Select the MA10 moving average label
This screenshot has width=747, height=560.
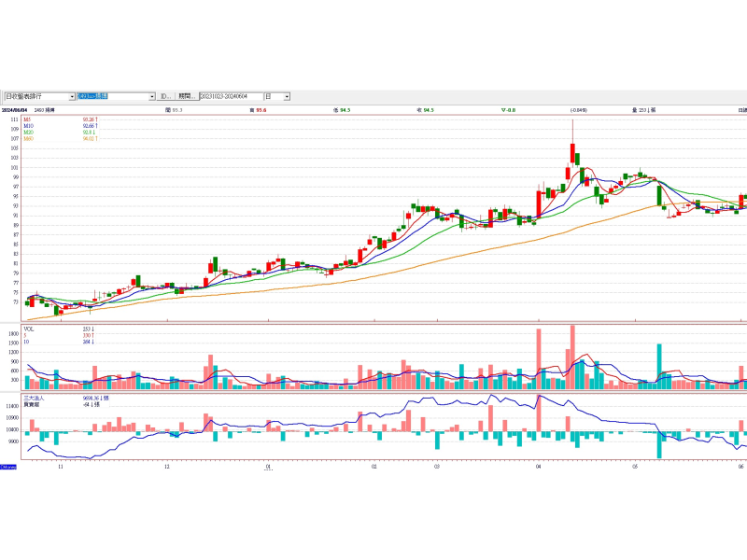[29, 126]
